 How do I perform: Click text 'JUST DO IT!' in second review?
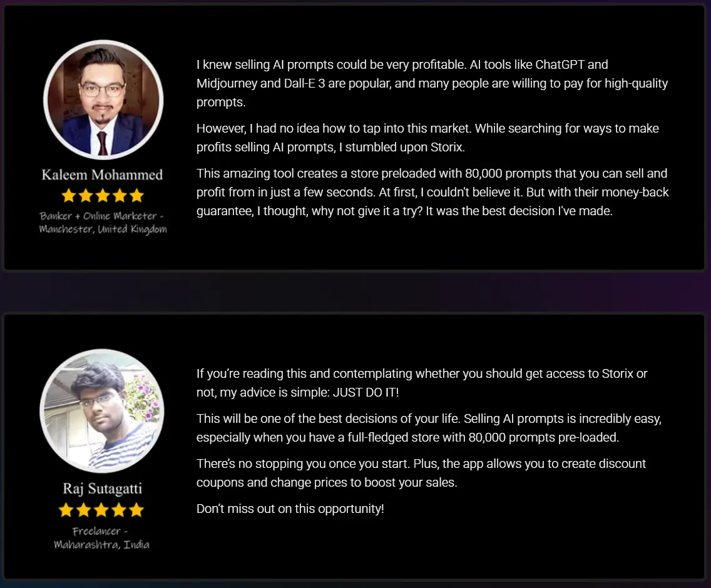pos(366,392)
